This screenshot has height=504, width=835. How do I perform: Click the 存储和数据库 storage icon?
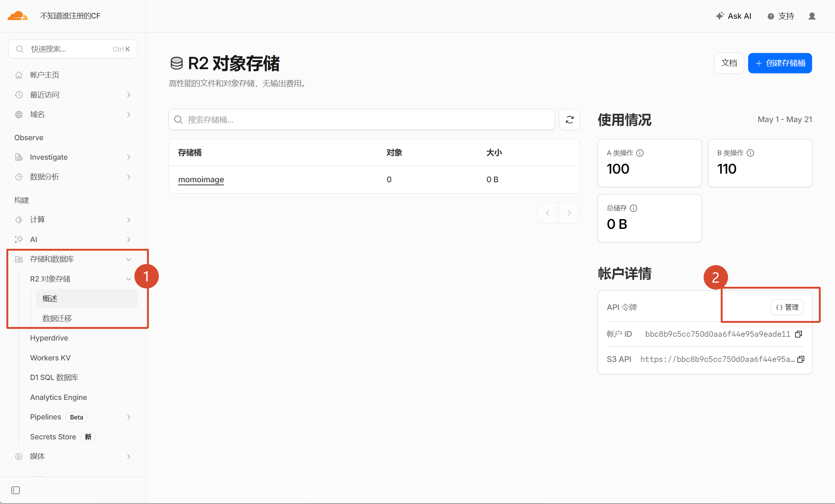click(19, 259)
